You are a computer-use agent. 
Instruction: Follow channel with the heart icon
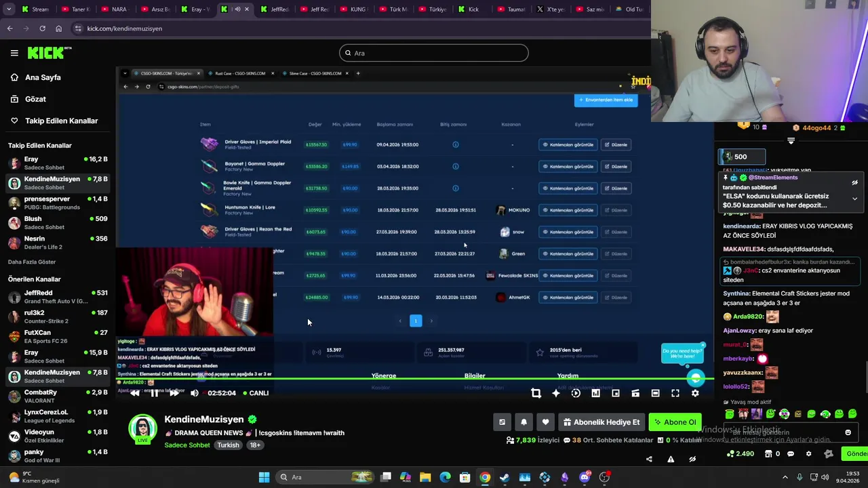(545, 422)
